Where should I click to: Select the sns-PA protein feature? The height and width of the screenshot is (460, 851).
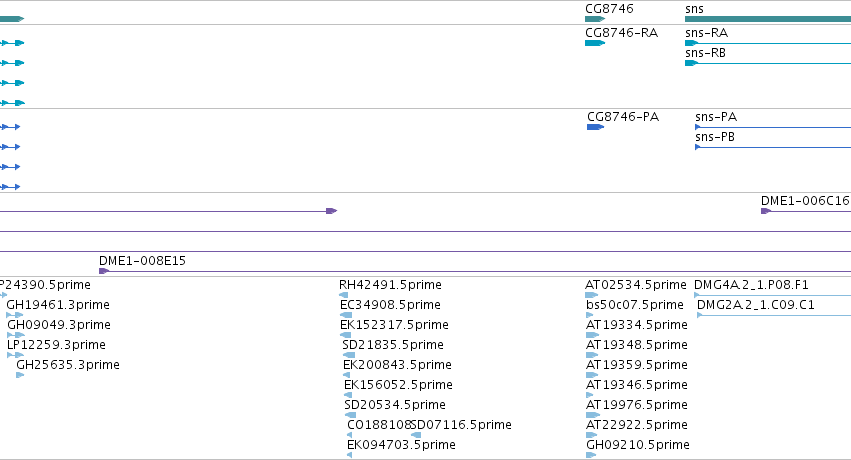pos(716,117)
